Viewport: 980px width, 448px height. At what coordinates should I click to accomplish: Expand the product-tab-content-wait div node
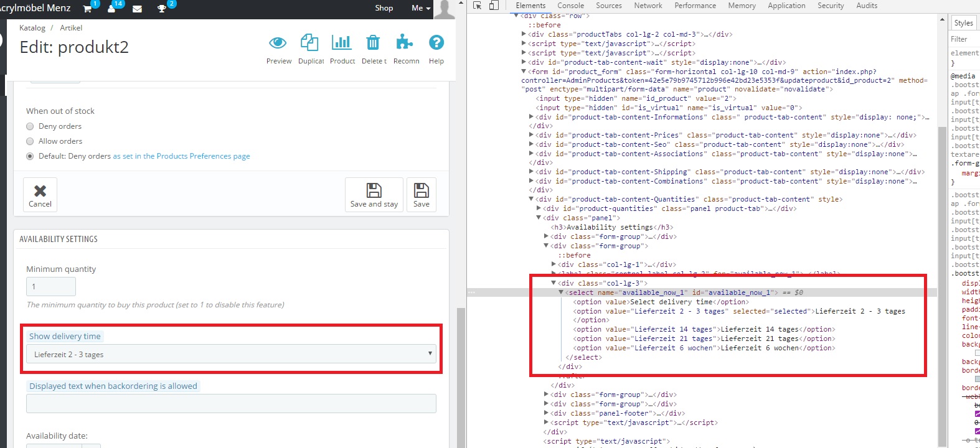[524, 62]
